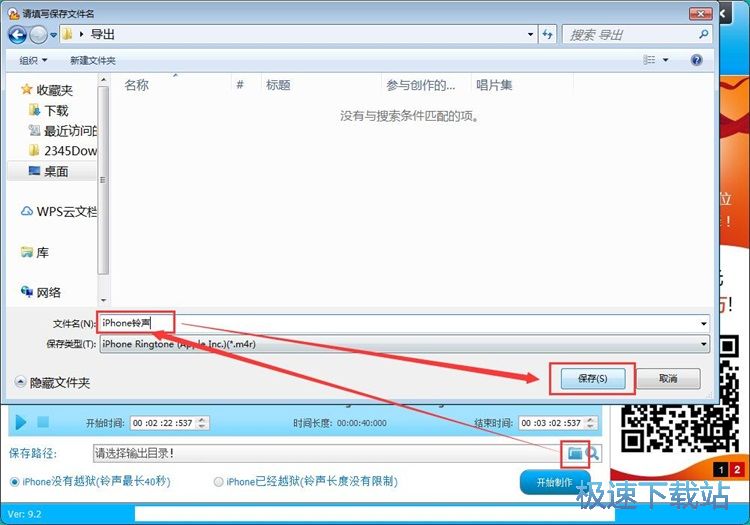Switch to ad slide 1
The width and height of the screenshot is (750, 525).
click(721, 470)
